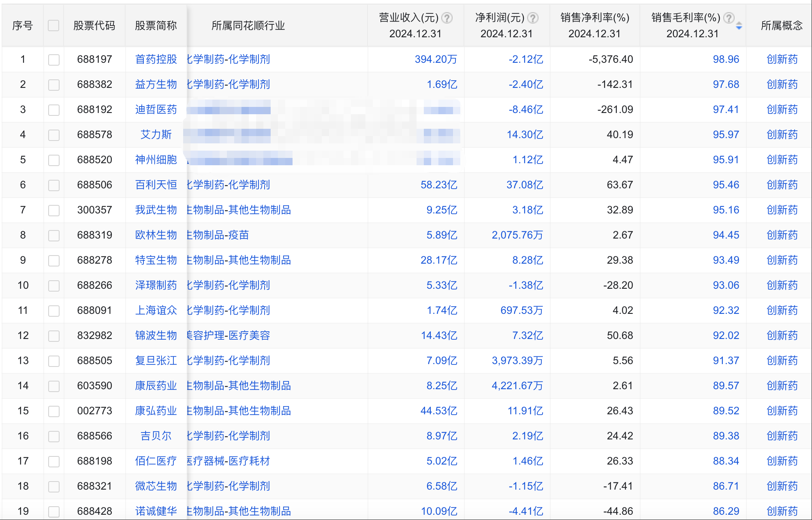
Task: Click stock code 688197
Action: click(x=94, y=59)
